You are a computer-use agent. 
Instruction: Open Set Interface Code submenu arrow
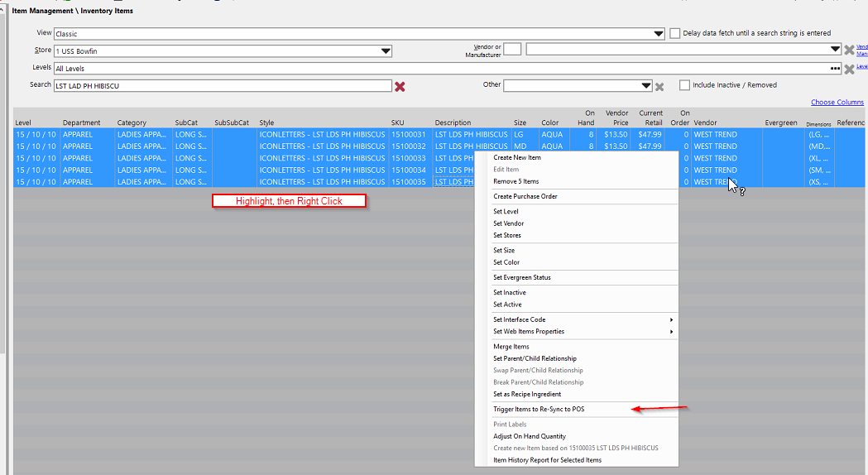671,319
